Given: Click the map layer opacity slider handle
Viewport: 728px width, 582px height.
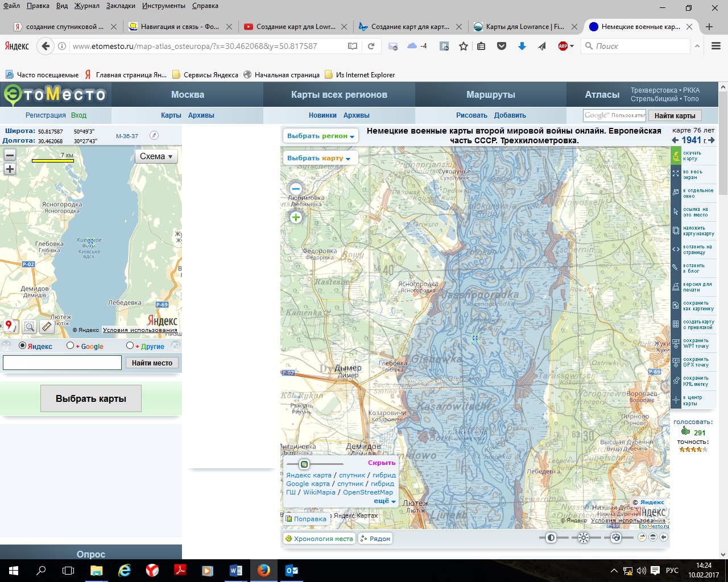Looking at the screenshot, I should pyautogui.click(x=304, y=464).
